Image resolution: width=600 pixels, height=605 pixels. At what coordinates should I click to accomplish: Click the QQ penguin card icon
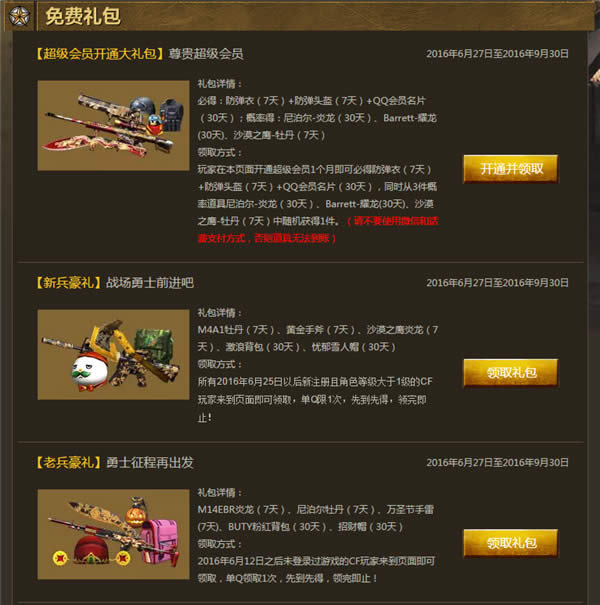point(155,124)
